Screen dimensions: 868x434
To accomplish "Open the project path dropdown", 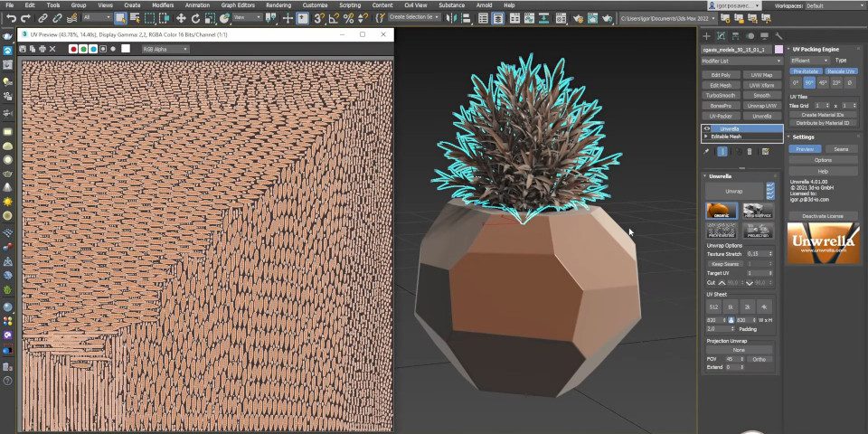I will coord(667,18).
